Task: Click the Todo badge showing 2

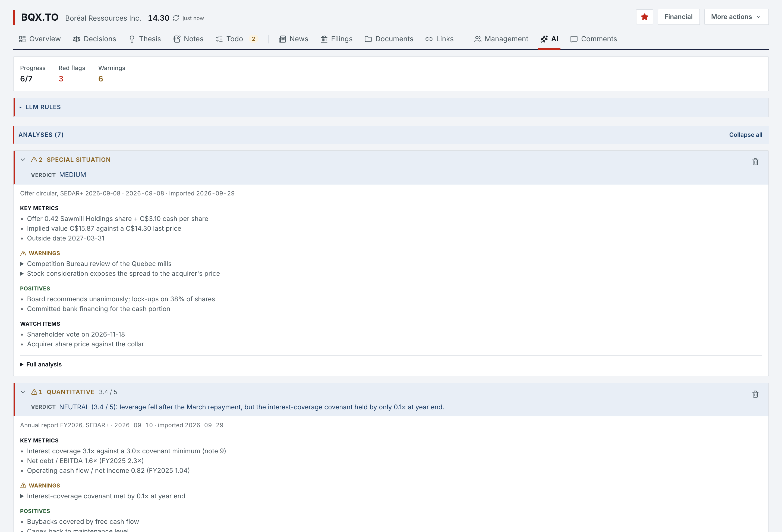Action: (253, 39)
